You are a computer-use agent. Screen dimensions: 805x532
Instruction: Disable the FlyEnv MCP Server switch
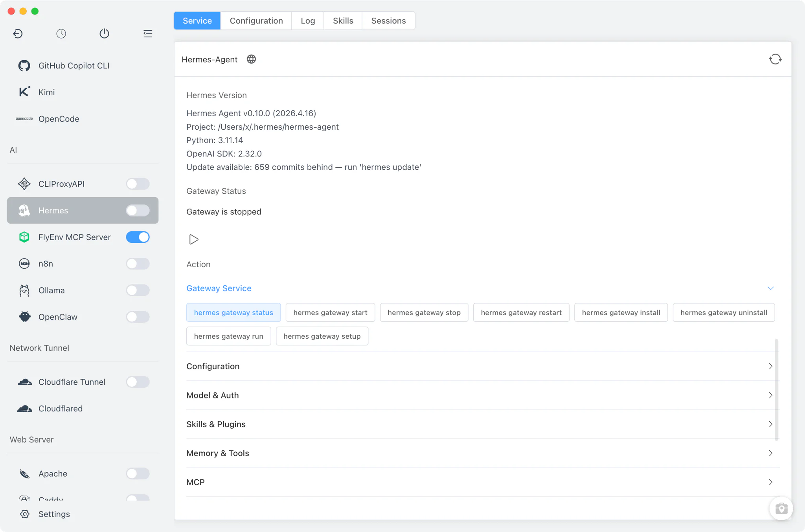(138, 237)
